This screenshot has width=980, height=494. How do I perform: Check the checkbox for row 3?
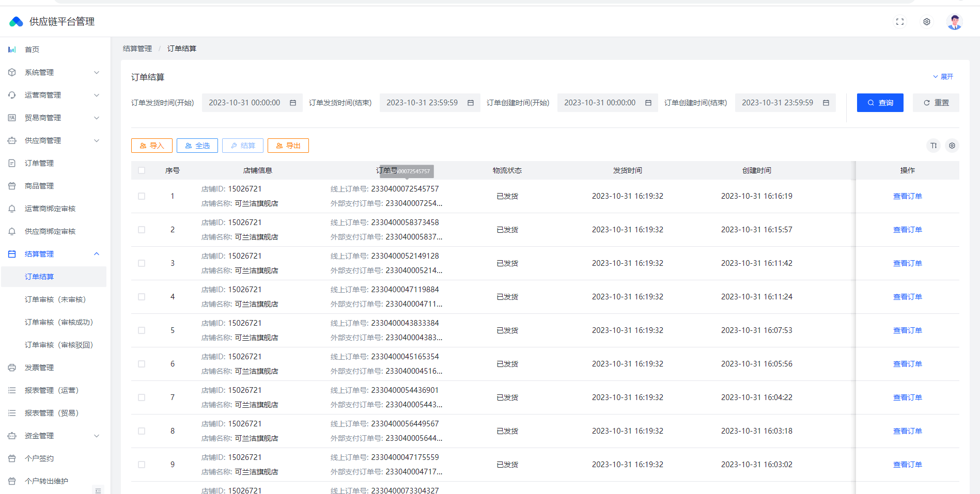click(x=142, y=263)
